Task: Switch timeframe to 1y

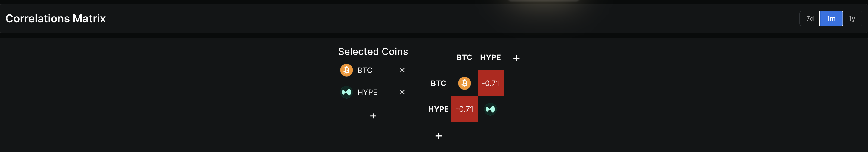Action: tap(852, 19)
